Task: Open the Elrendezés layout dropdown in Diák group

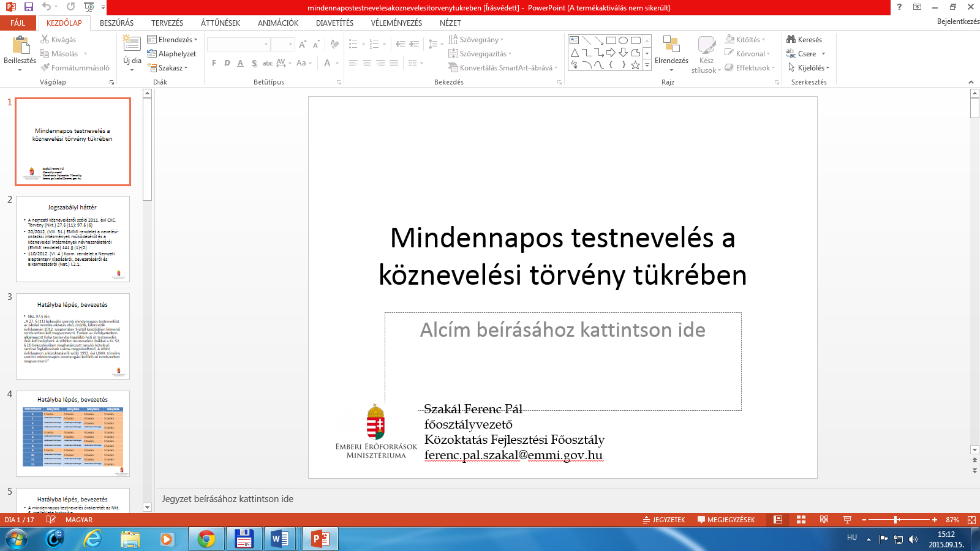Action: pyautogui.click(x=173, y=40)
